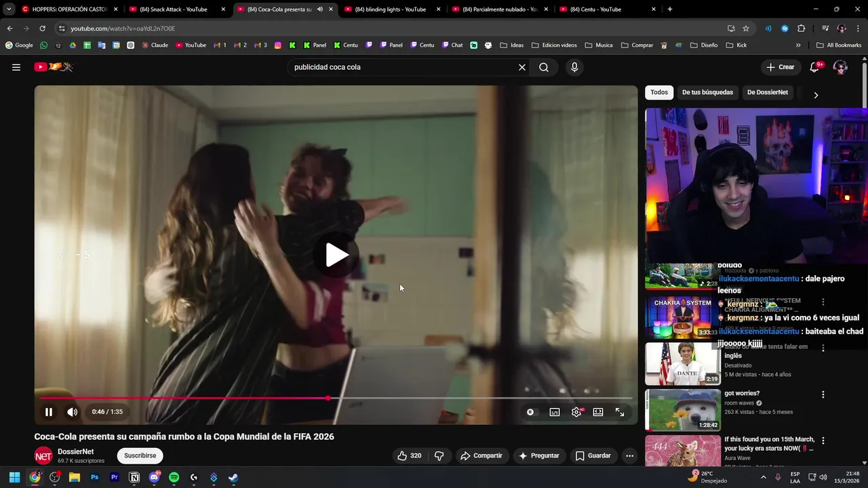Screen dimensions: 868x488
Task: Open Chrome three-dot menu
Action: [x=858, y=28]
